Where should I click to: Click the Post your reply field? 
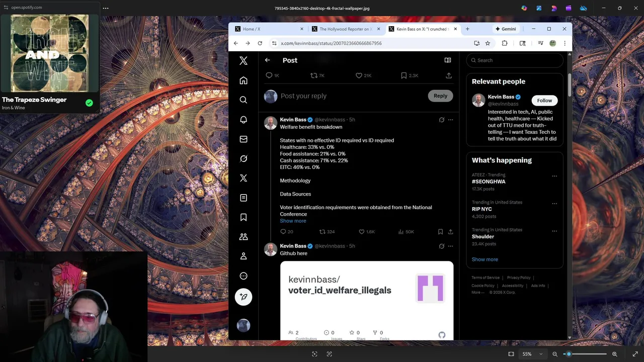point(352,96)
